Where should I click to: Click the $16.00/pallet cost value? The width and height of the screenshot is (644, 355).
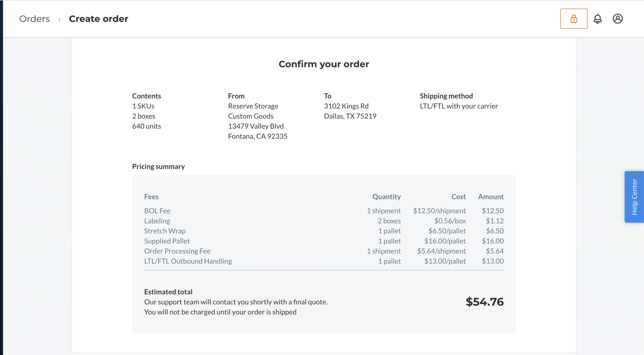(x=445, y=241)
